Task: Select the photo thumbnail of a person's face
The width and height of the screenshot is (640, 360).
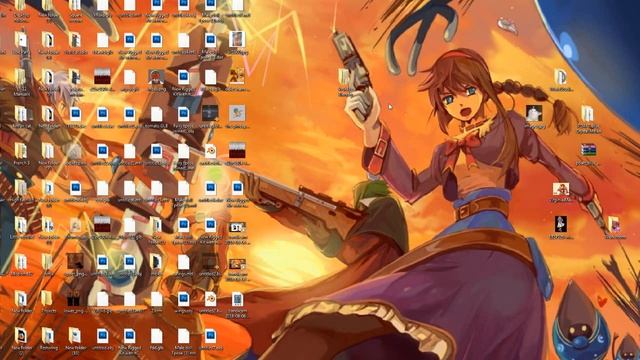Action: click(x=237, y=40)
